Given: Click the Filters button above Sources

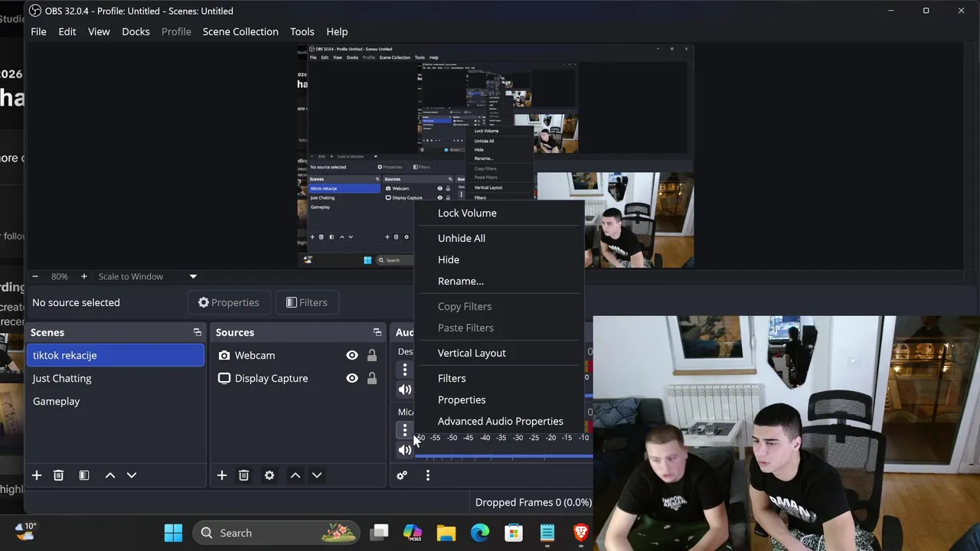Looking at the screenshot, I should pos(306,302).
